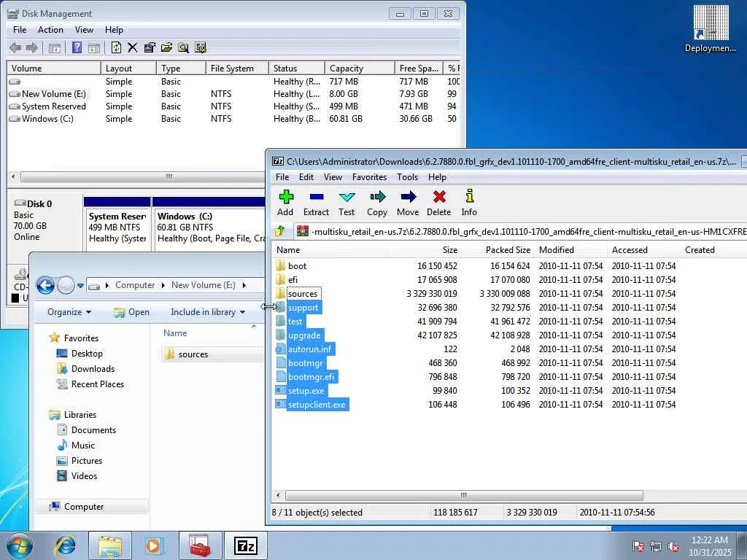Click the Action Center flag tray icon
This screenshot has height=560, width=747.
coord(638,547)
